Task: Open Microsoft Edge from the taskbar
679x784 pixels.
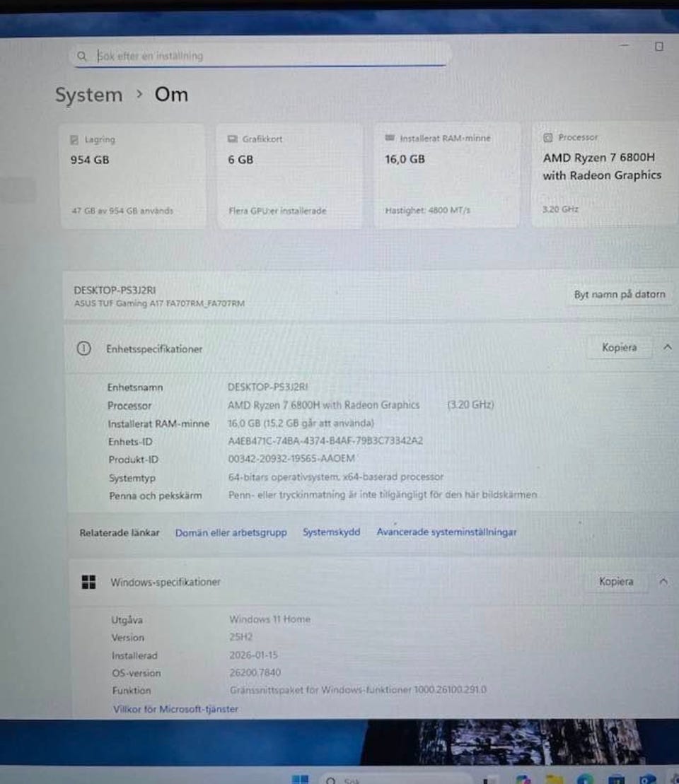Action: coord(585,780)
